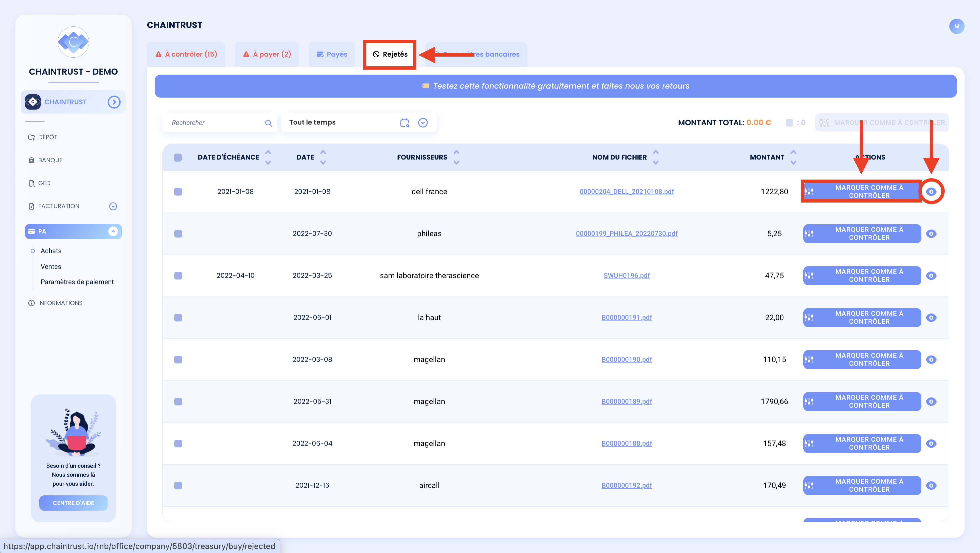The height and width of the screenshot is (553, 980).
Task: Check the magellan 2022-06-04 row checkbox
Action: pyautogui.click(x=178, y=443)
